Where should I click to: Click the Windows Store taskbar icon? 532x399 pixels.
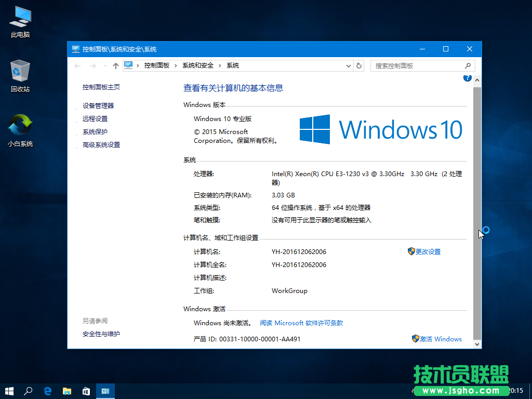[86, 391]
